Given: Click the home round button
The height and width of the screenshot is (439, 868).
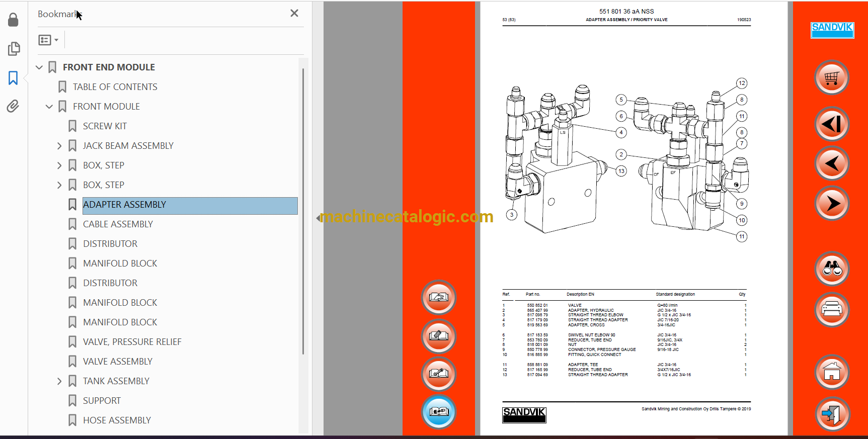Looking at the screenshot, I should (831, 373).
